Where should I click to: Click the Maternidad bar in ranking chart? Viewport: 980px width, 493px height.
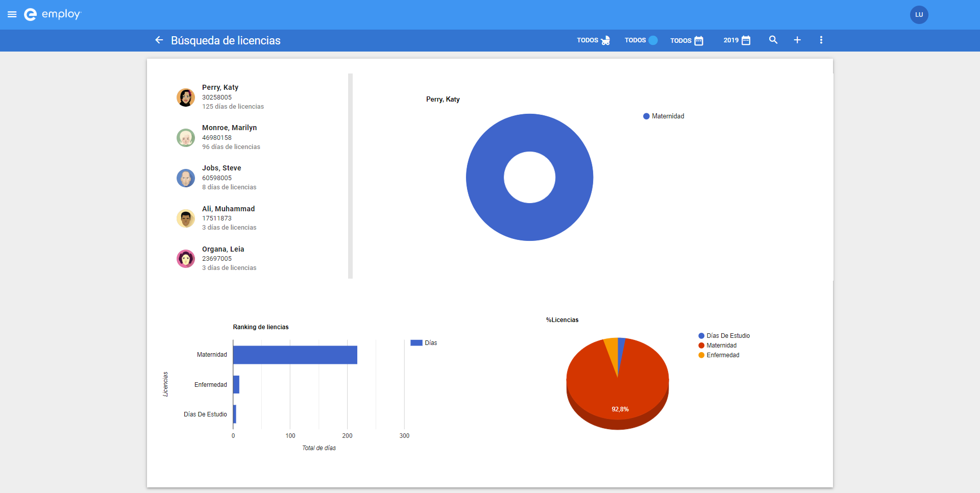point(295,355)
